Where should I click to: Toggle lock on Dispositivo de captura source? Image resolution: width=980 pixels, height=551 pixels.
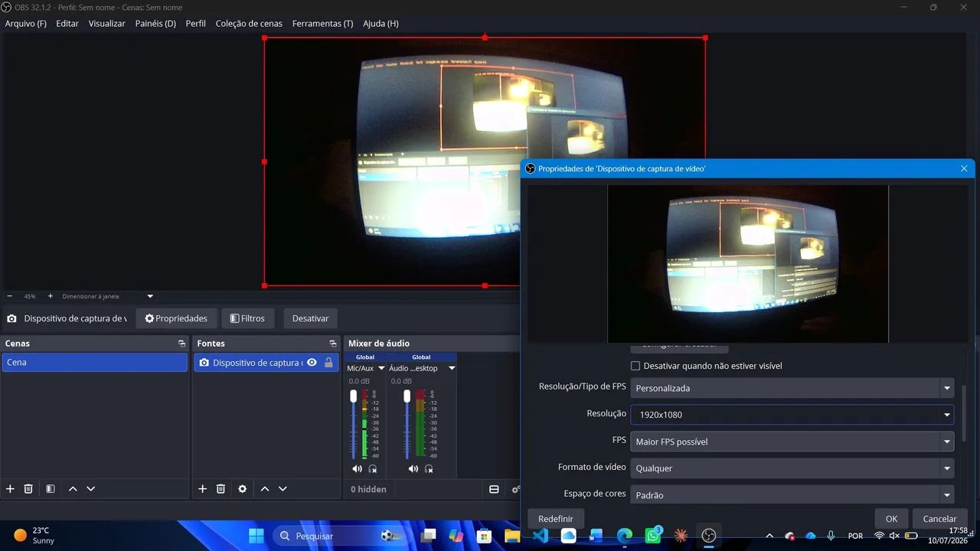coord(328,363)
